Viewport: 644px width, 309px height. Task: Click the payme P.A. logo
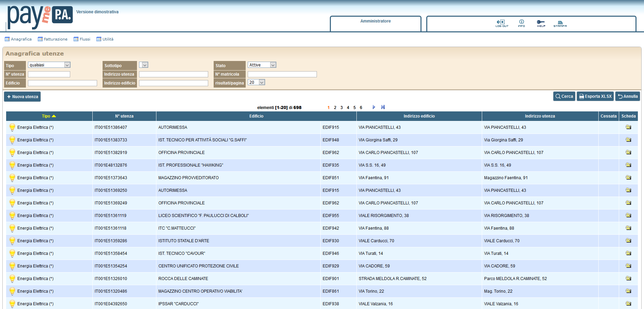click(40, 17)
